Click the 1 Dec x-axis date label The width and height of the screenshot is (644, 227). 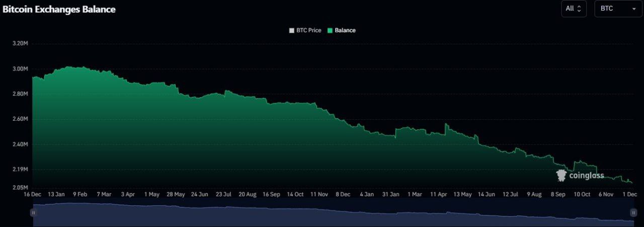(629, 194)
